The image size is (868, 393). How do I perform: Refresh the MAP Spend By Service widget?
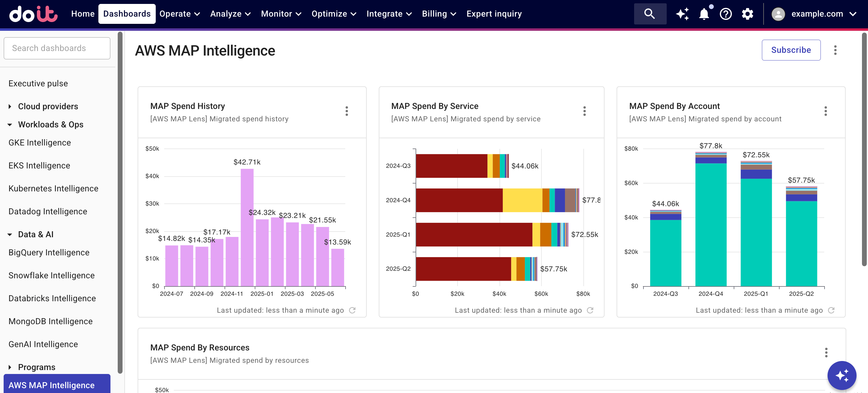tap(590, 310)
